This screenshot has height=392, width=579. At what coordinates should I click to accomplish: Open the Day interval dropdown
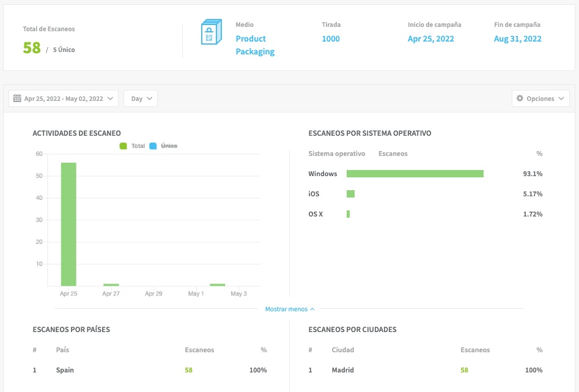coord(141,98)
